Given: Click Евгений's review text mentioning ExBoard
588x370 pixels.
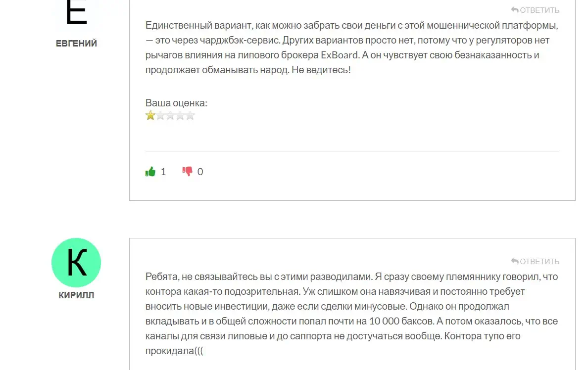Looking at the screenshot, I should click(x=352, y=47).
